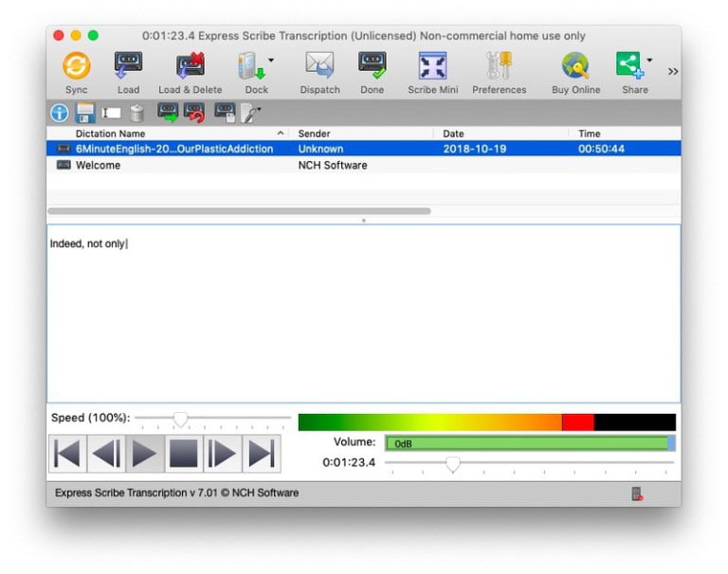Select the Welcome dictation row

click(364, 165)
